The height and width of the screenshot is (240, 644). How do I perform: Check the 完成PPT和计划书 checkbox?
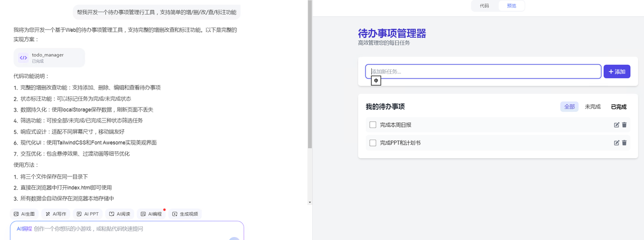(x=373, y=143)
